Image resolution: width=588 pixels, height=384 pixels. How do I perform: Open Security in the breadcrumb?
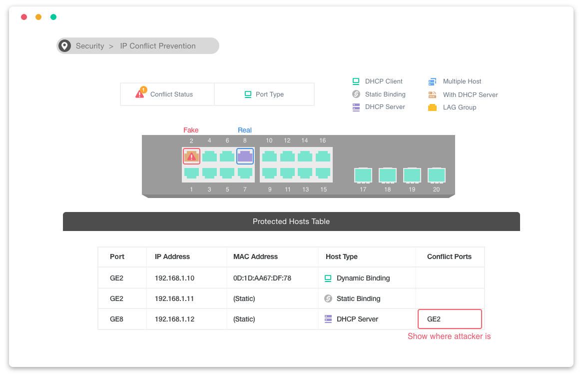pyautogui.click(x=90, y=46)
